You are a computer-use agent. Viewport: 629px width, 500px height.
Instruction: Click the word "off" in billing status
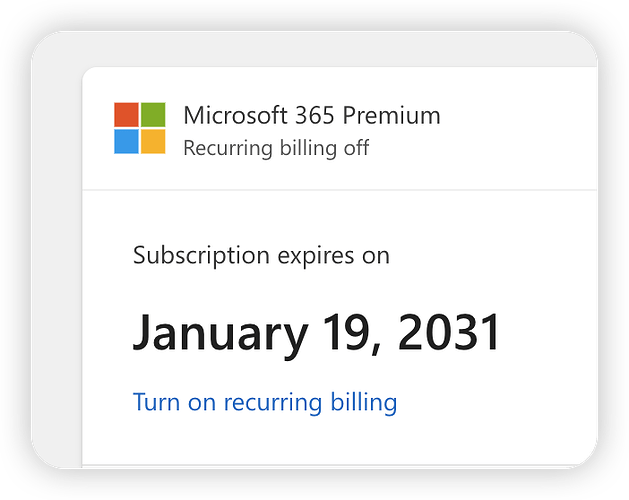[x=355, y=148]
